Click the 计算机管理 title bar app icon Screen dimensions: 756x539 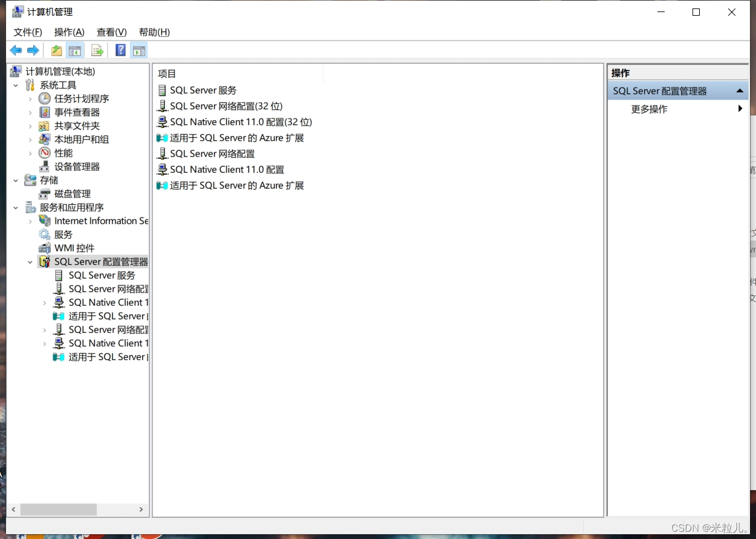(x=18, y=11)
